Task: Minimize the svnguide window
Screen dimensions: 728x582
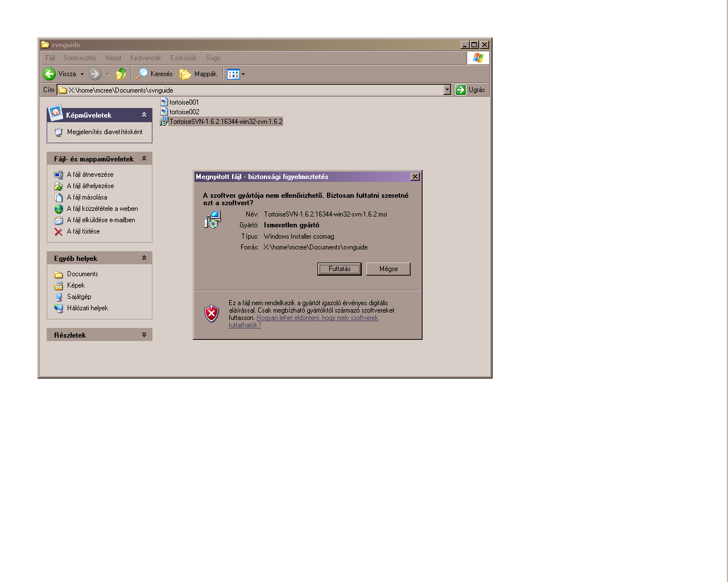Action: point(465,45)
